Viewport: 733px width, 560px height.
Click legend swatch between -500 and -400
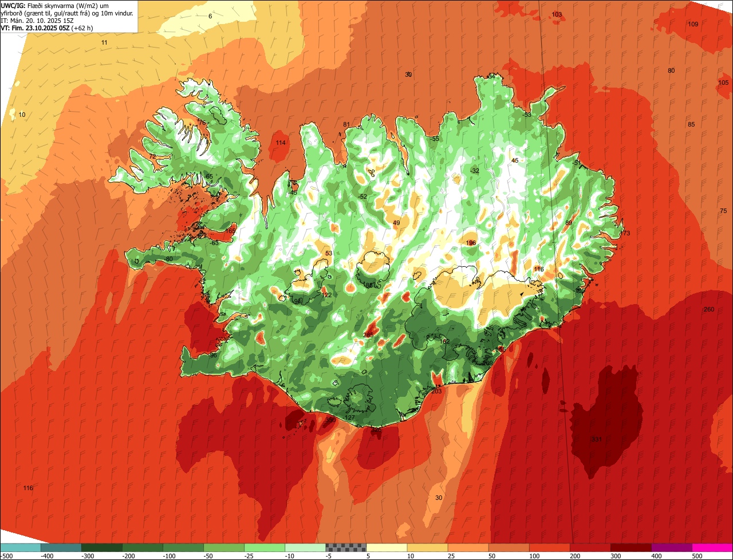21,547
